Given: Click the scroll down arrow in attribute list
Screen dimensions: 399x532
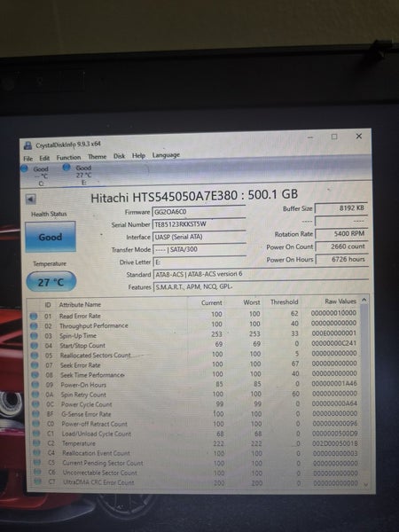Looking at the screenshot, I should pyautogui.click(x=365, y=485).
